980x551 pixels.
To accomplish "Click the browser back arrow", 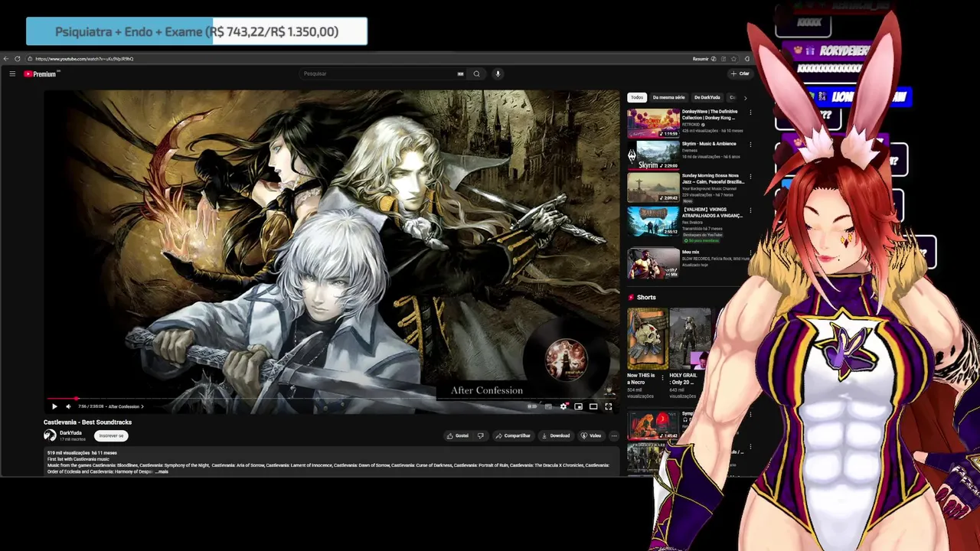I will [6, 59].
